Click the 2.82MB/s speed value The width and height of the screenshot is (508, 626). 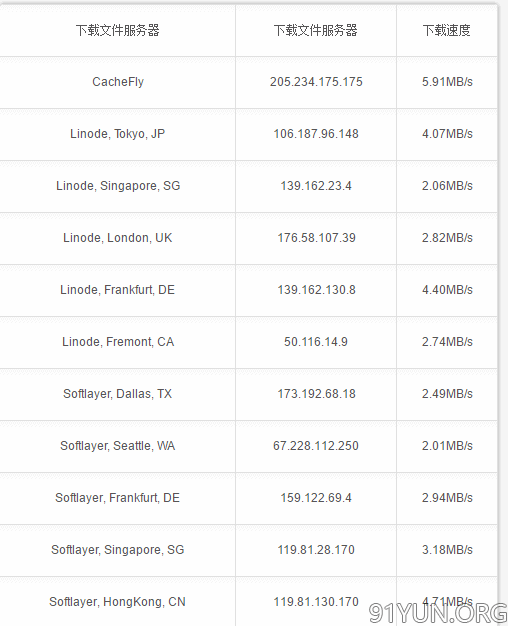pyautogui.click(x=447, y=238)
